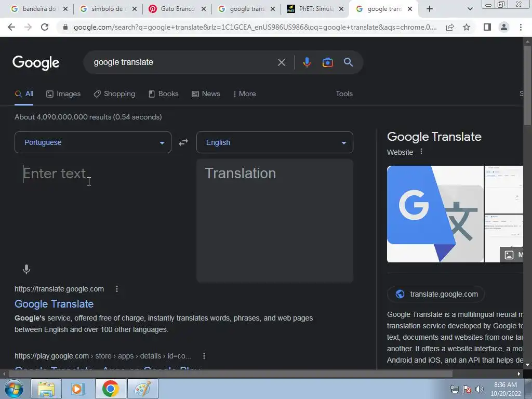532x399 pixels.
Task: Open options dots next to play.google.com result
Action: pyautogui.click(x=204, y=355)
